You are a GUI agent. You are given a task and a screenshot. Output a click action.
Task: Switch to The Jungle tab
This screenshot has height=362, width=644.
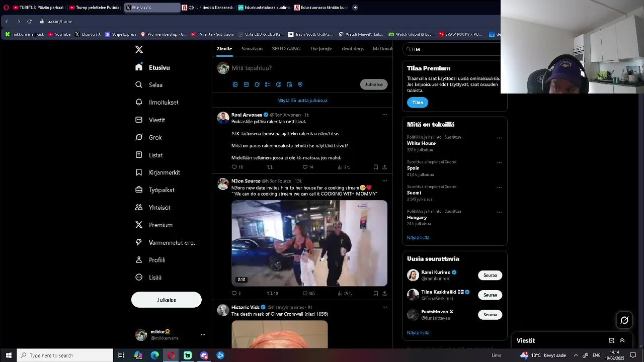[321, 49]
